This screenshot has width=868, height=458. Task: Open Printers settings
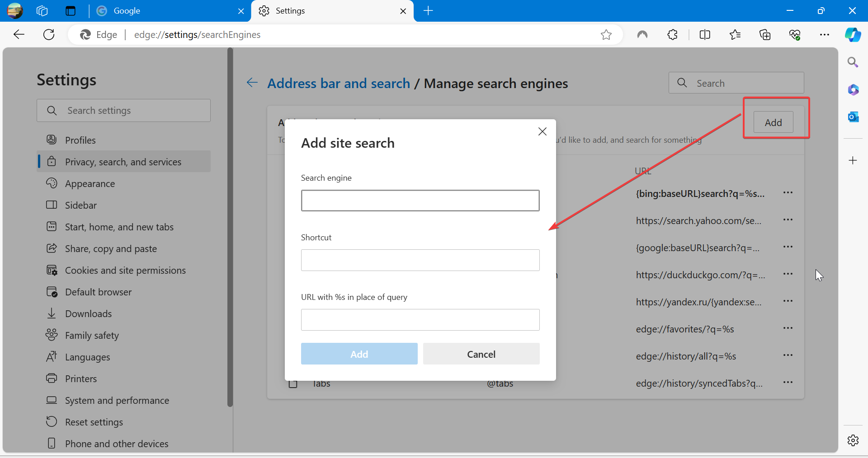[x=123, y=379]
